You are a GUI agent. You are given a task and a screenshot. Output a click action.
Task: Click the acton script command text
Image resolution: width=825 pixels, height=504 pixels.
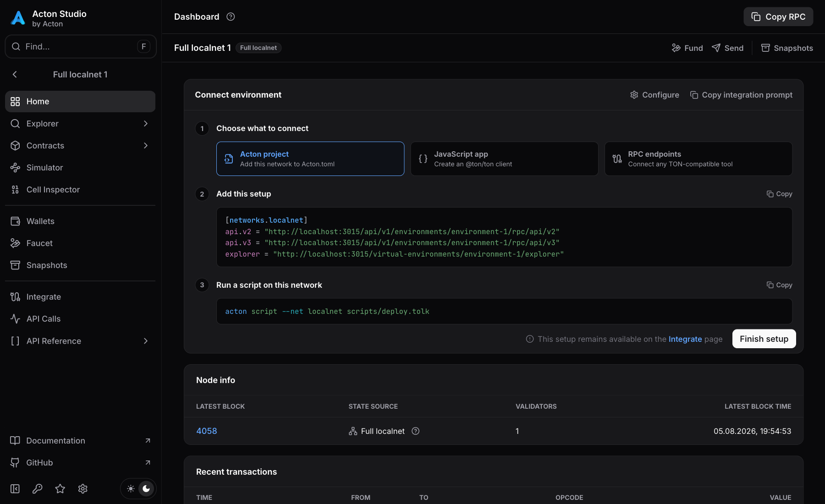(327, 312)
